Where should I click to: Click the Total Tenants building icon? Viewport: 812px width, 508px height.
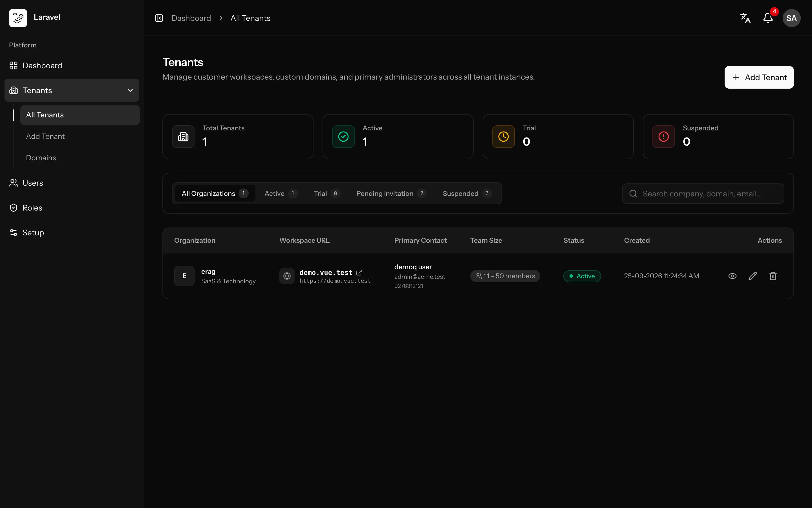(x=183, y=136)
